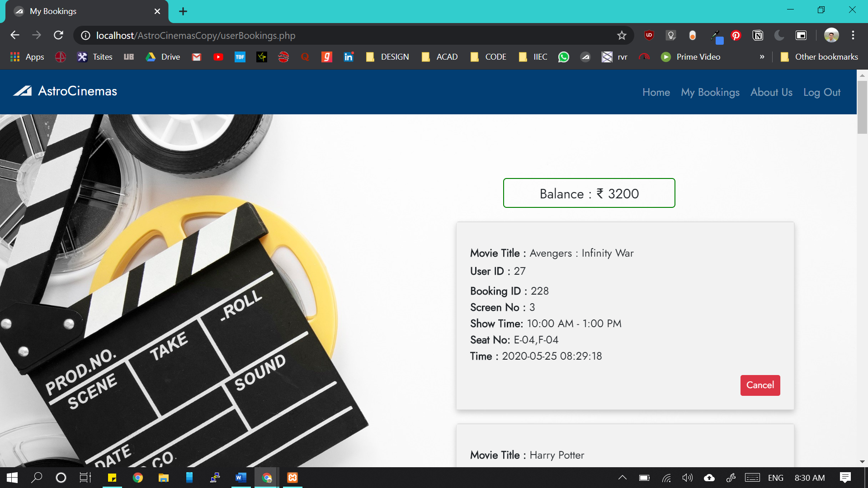Open the rvr bookmark

coord(615,57)
